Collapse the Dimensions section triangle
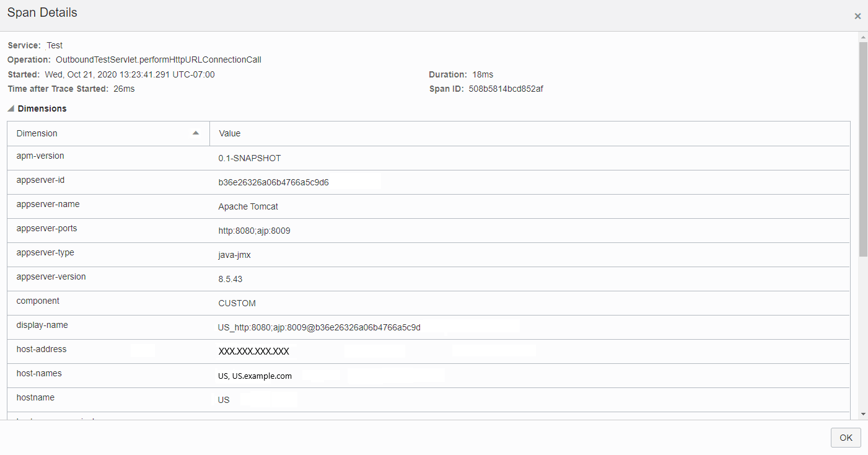The height and width of the screenshot is (455, 868). [10, 108]
